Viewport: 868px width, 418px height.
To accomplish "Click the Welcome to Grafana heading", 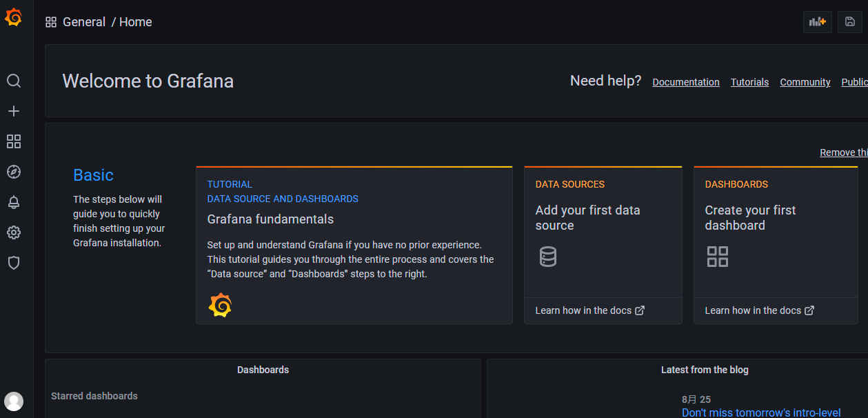I will tap(148, 81).
